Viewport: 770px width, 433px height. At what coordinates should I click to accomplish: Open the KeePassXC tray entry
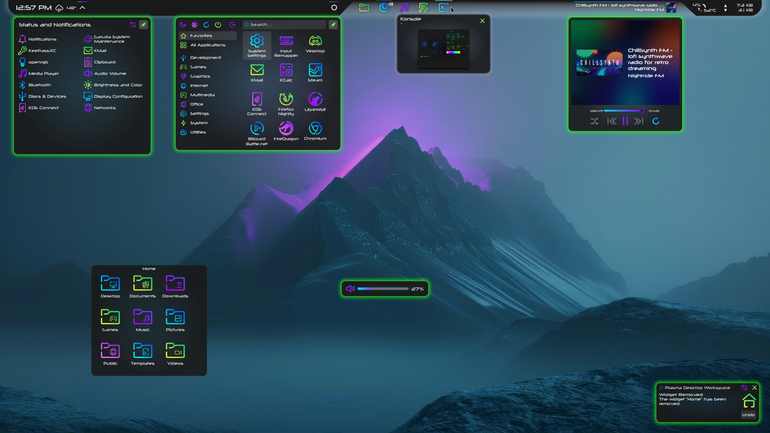pyautogui.click(x=37, y=51)
